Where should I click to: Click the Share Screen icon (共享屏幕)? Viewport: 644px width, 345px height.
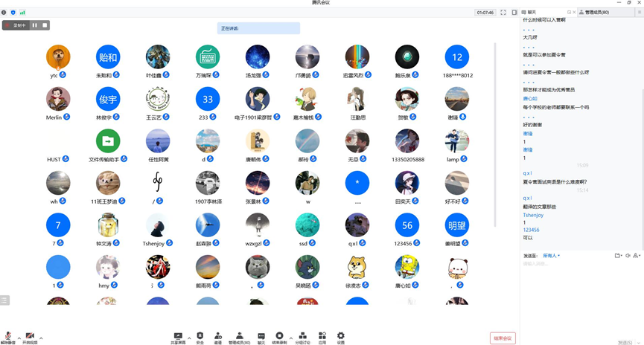click(178, 337)
